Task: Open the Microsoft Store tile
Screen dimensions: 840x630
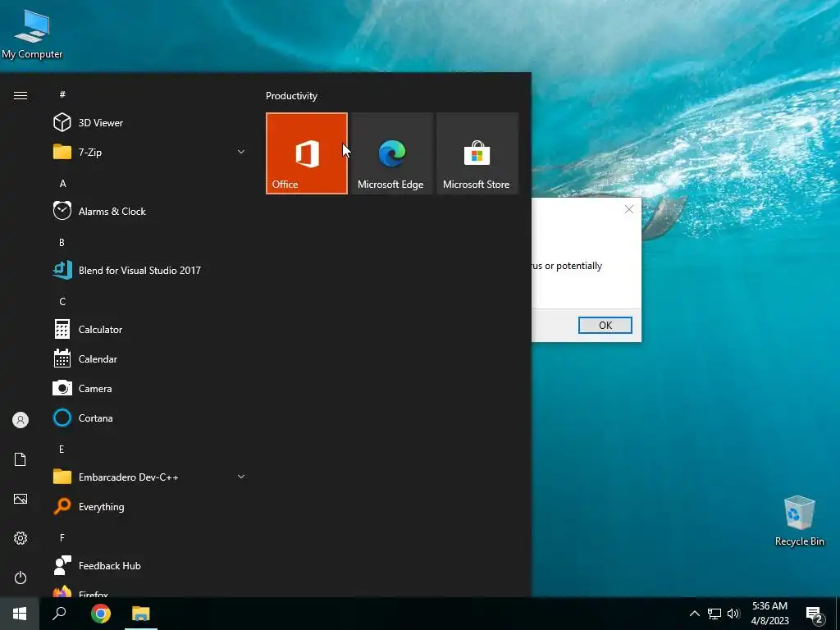Action: click(477, 153)
